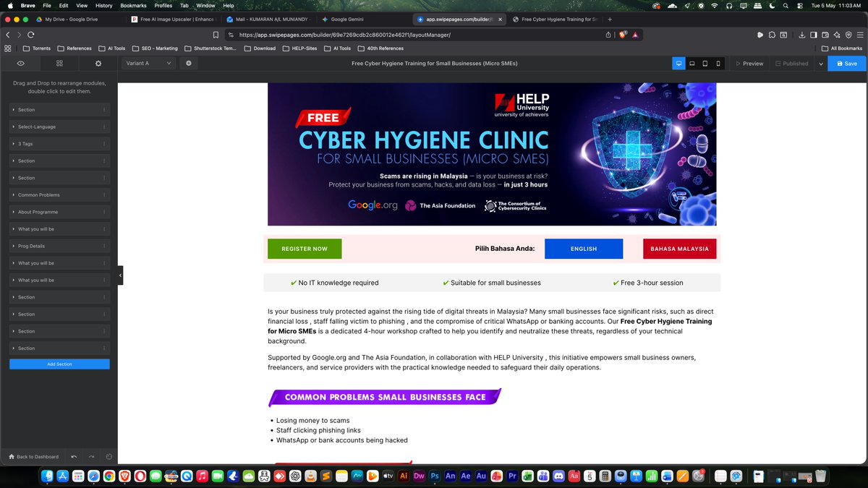The width and height of the screenshot is (868, 488).
Task: Switch to Free AI Image Upscaler tab
Action: pyautogui.click(x=172, y=20)
